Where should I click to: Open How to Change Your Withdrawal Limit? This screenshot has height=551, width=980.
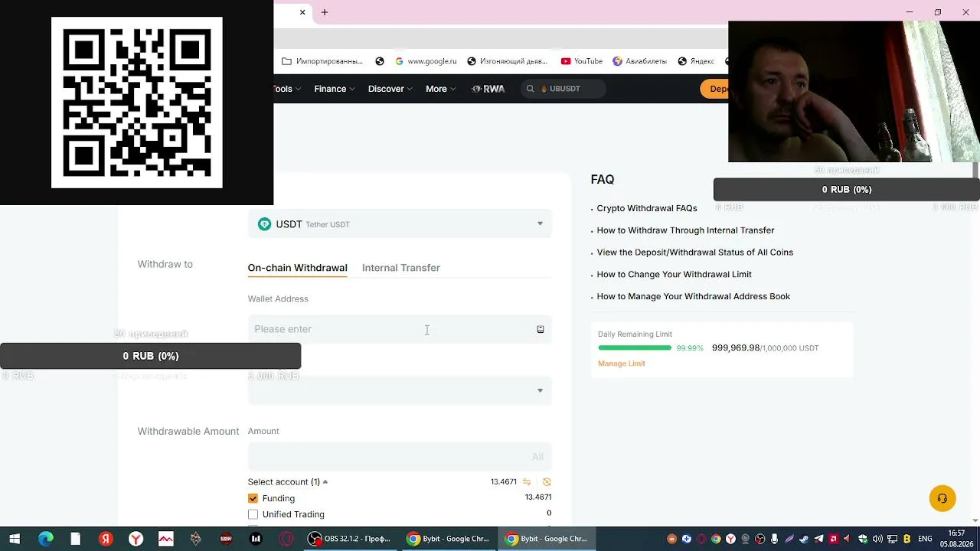675,274
